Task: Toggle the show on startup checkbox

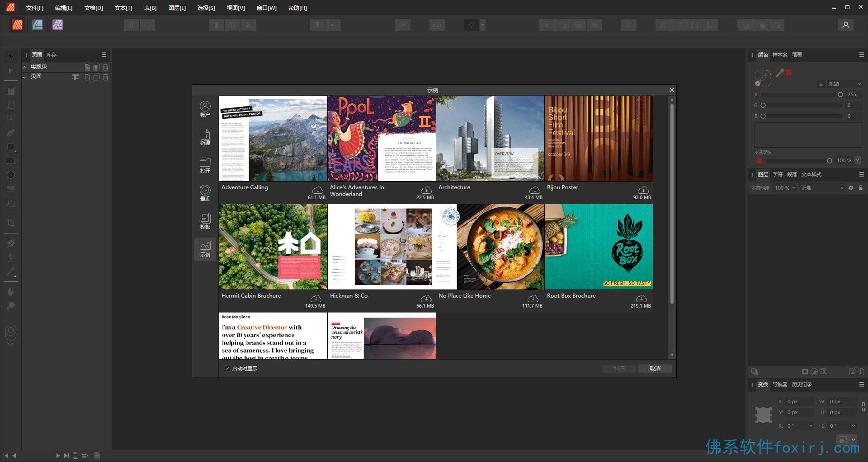Action: tap(227, 369)
